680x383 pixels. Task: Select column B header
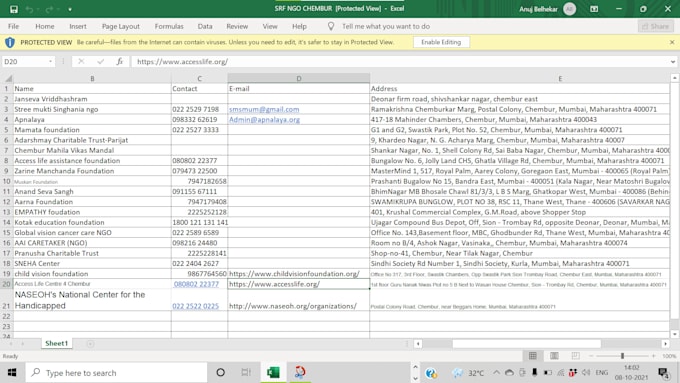(92, 79)
